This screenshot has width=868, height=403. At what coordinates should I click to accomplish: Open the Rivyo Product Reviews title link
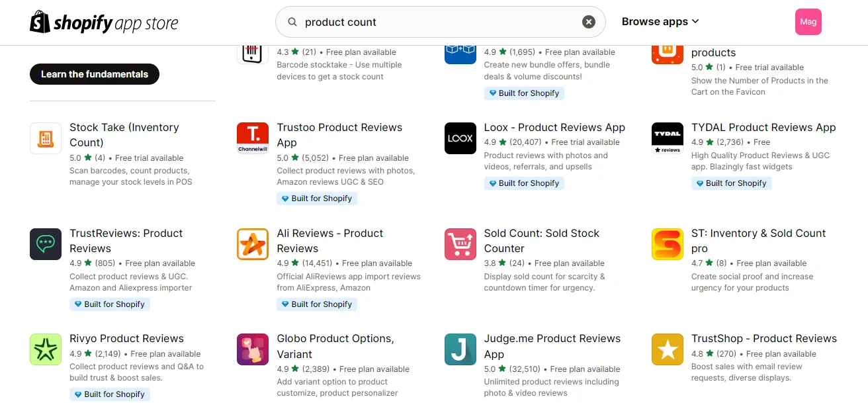tap(126, 338)
